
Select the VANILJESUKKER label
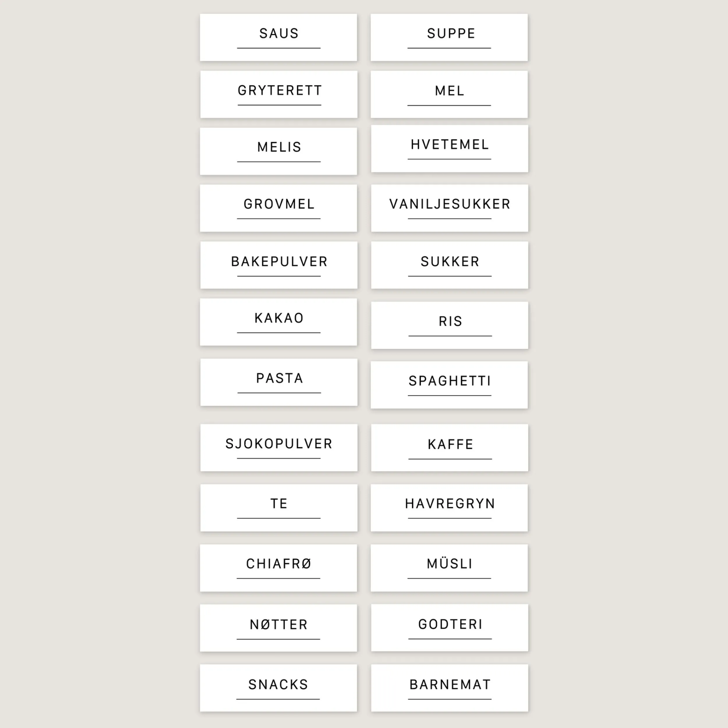tap(450, 208)
